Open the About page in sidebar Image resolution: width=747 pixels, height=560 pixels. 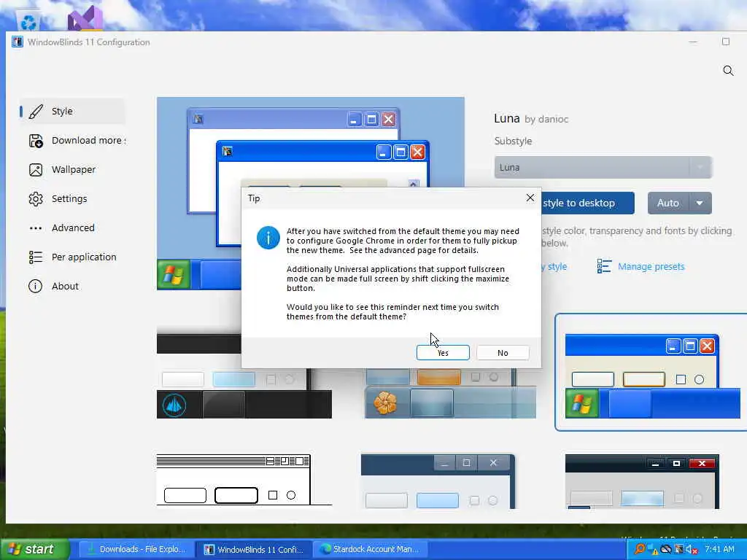tap(72, 286)
